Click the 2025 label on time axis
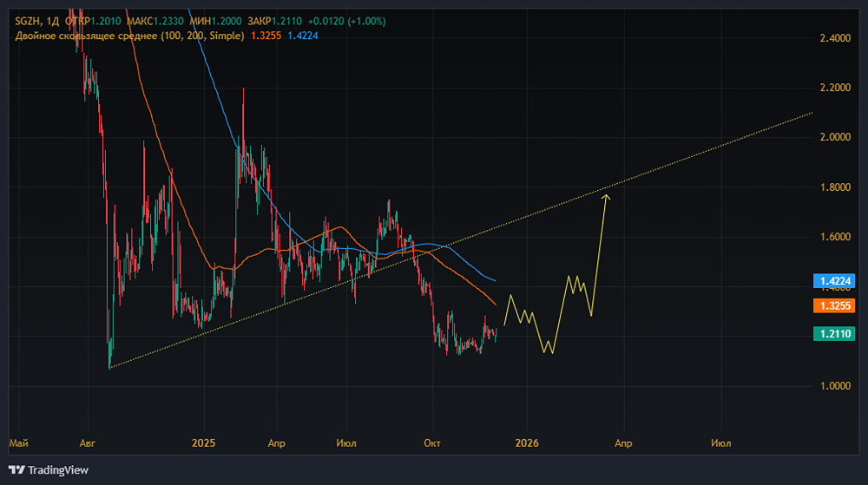This screenshot has height=485, width=868. (201, 443)
